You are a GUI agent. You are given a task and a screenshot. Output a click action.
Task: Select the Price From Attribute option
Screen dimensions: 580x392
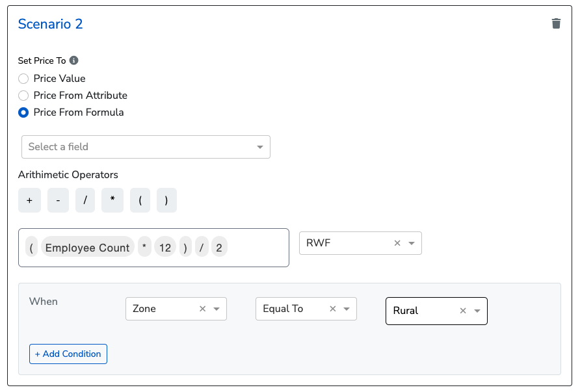pyautogui.click(x=23, y=96)
